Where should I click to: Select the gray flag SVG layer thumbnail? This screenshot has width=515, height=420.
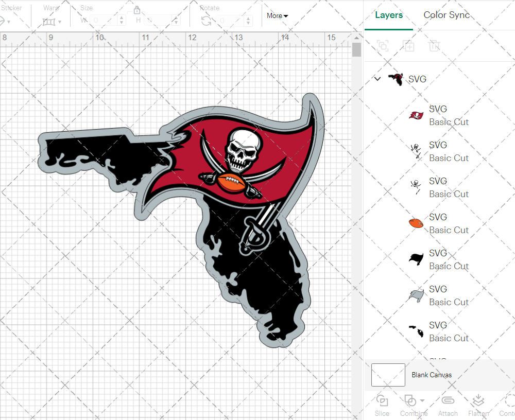pyautogui.click(x=416, y=295)
